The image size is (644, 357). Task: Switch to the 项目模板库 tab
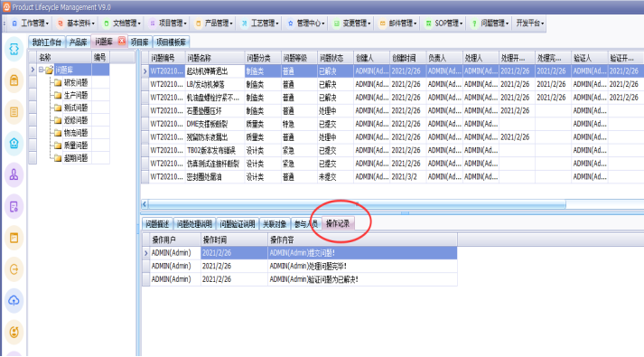coord(172,42)
